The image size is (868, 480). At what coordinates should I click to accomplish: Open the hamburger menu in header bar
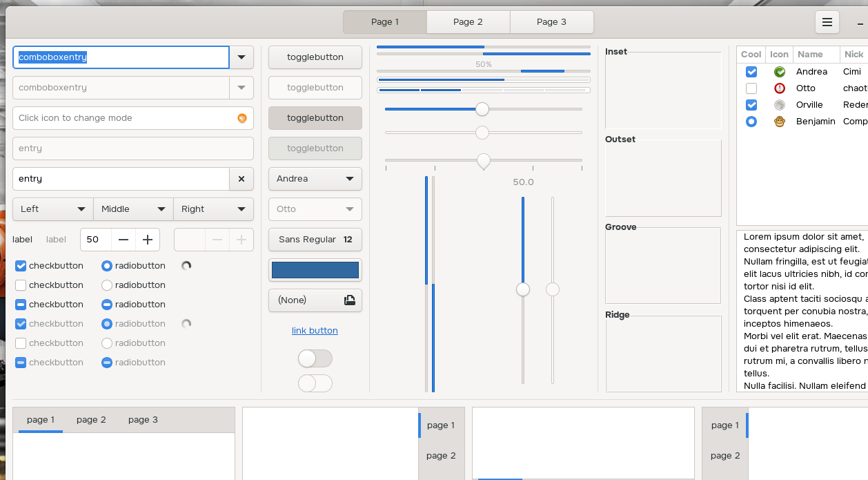coord(827,22)
